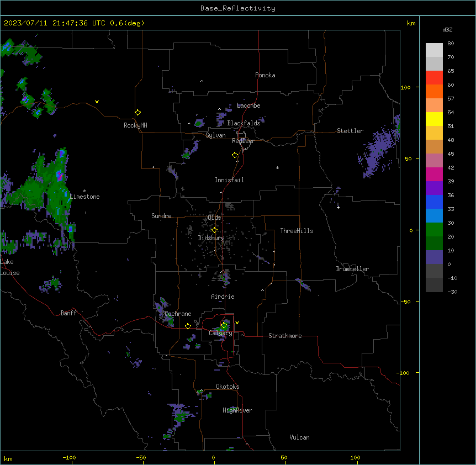Select the 57 value on the dBZ legend
The image size is (476, 465).
tap(451, 99)
